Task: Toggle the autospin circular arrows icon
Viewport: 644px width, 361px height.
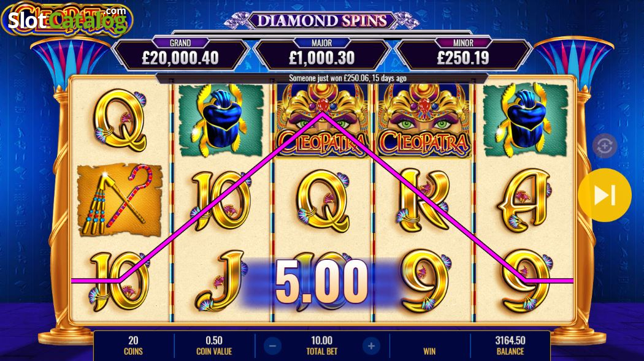Action: coord(605,146)
